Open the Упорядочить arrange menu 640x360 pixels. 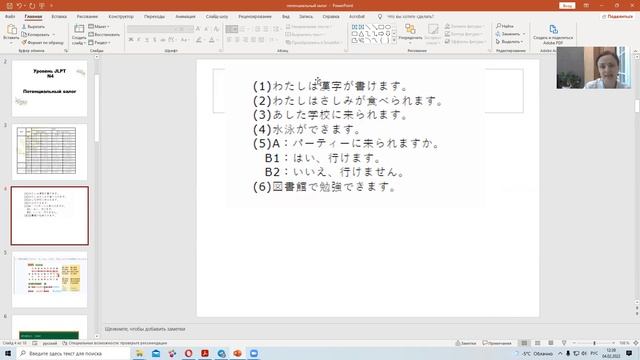pyautogui.click(x=410, y=34)
